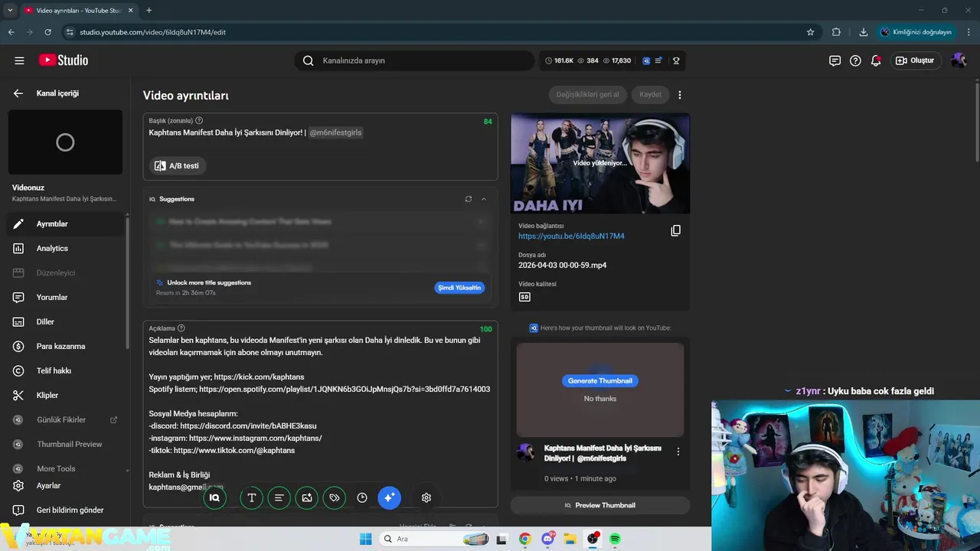Image resolution: width=980 pixels, height=551 pixels.
Task: Refresh the title Suggestions
Action: click(x=469, y=199)
